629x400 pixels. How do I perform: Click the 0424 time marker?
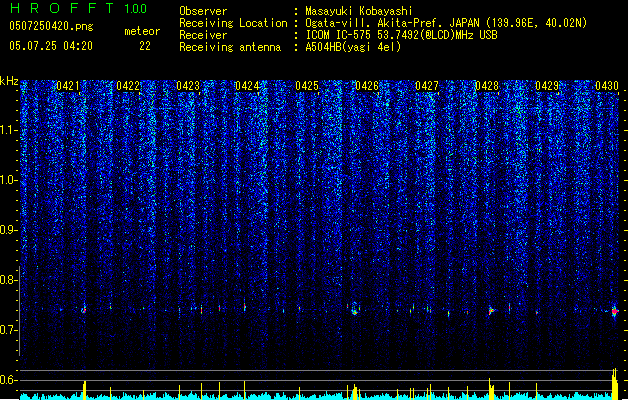coord(247,86)
